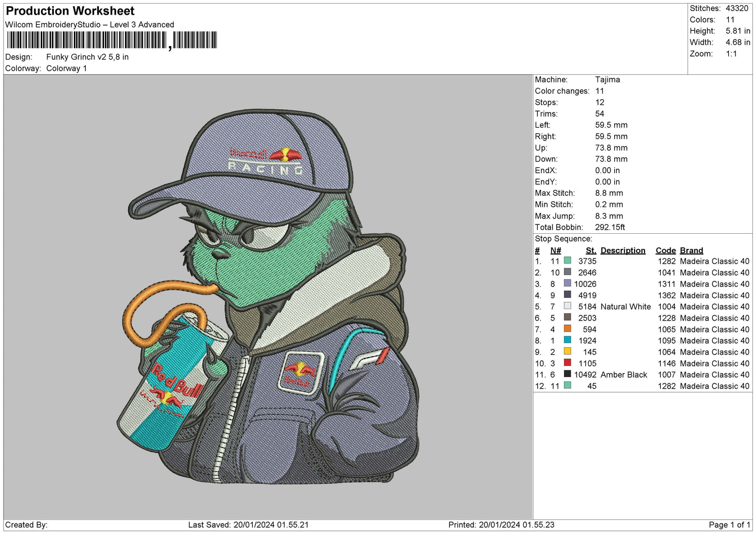The height and width of the screenshot is (534, 756).
Task: Click the EndY value 0.00 in
Action: tap(607, 182)
